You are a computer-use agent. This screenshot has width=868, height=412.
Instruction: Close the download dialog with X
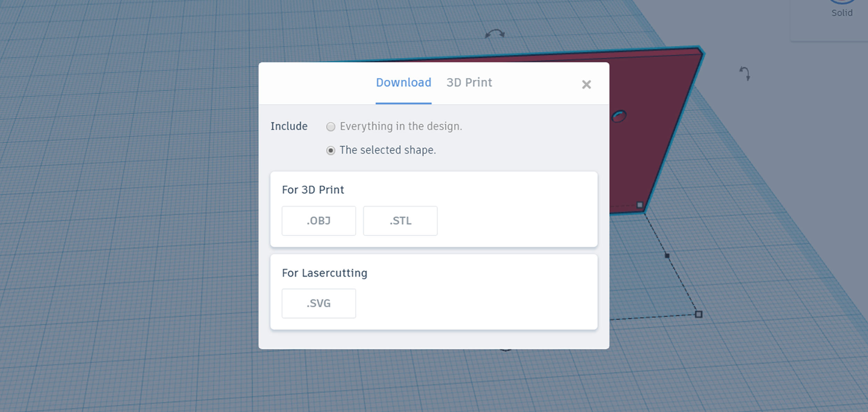[x=586, y=85]
